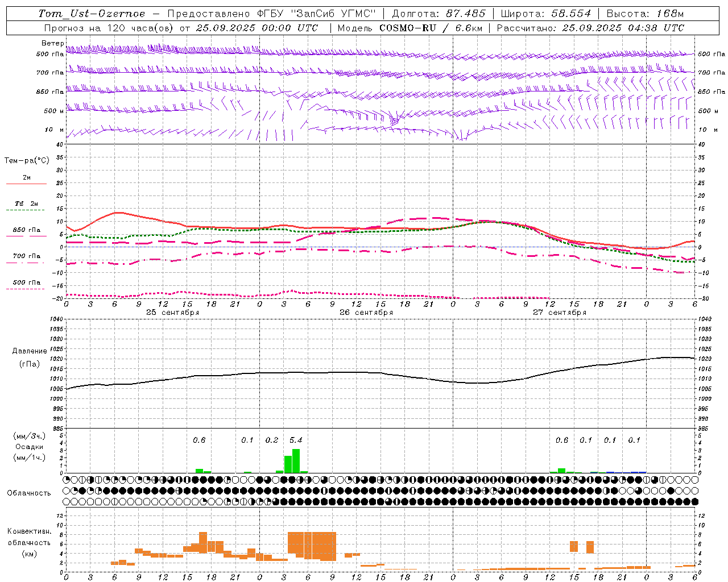Click the (гПа) unit label under Давление
This screenshot has width=728, height=582.
30,364
